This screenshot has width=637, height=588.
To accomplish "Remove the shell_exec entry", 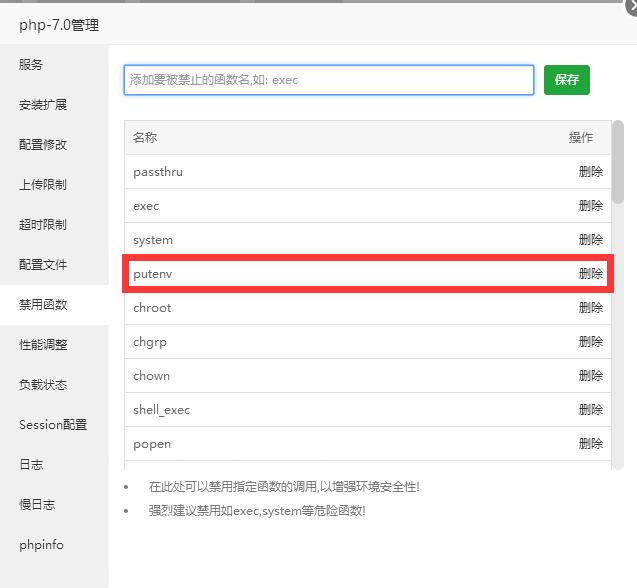I will (x=590, y=410).
